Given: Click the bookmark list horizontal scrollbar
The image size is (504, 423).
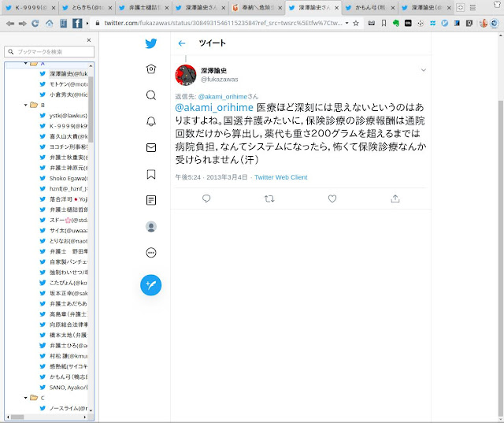Looking at the screenshot, I should [17, 417].
